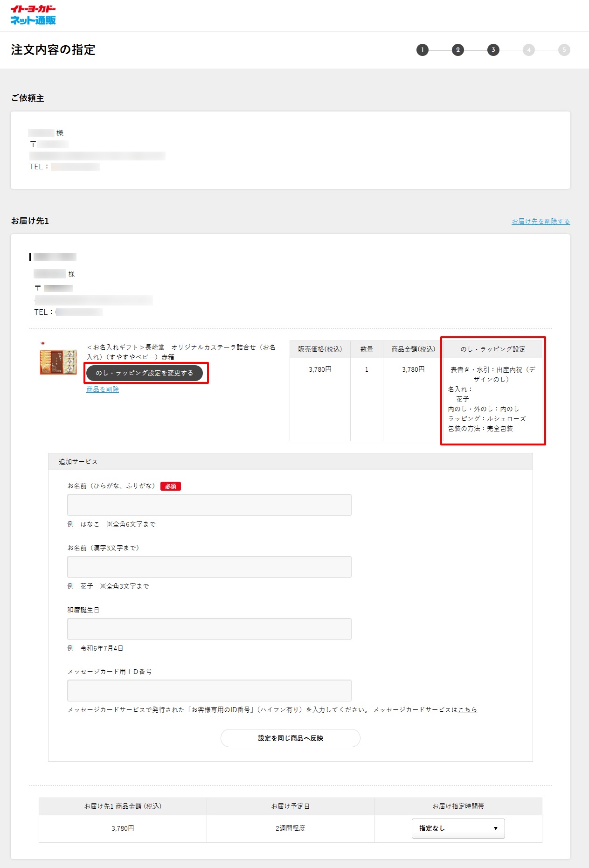Click the product name text for castella gift

click(181, 352)
